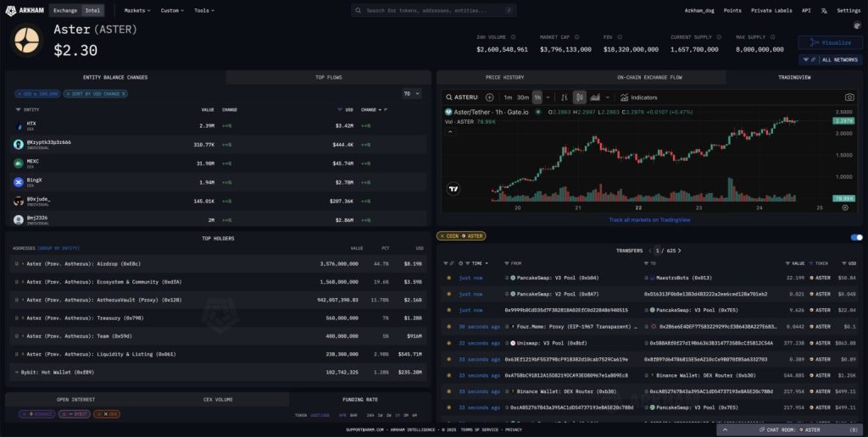Open the Open Interest tab
Image resolution: width=868 pixels, height=437 pixels.
pyautogui.click(x=75, y=400)
